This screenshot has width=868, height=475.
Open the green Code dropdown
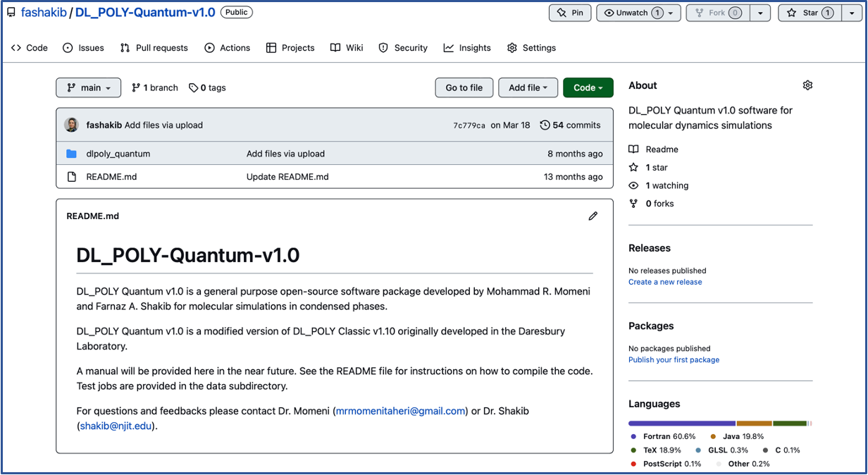588,88
